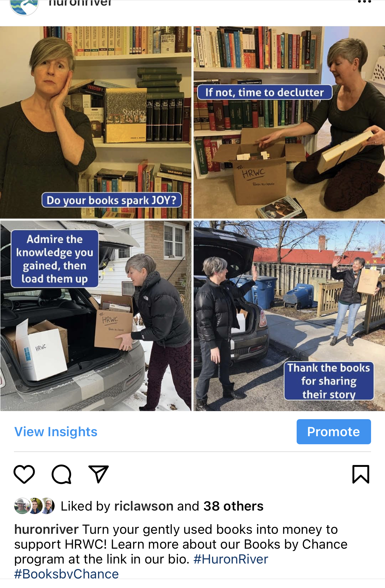385x588 pixels.
Task: Tap the 'If not, time to declutter' photo
Action: [x=289, y=122]
